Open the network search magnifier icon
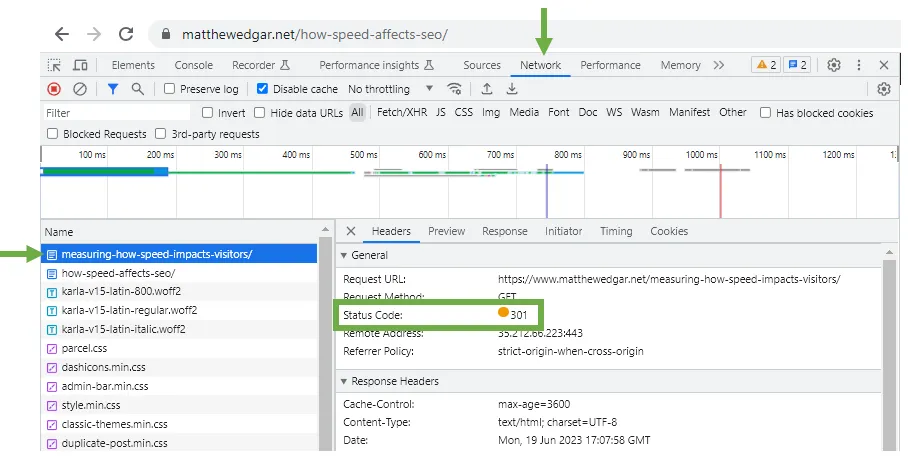This screenshot has height=469, width=922. click(x=138, y=89)
